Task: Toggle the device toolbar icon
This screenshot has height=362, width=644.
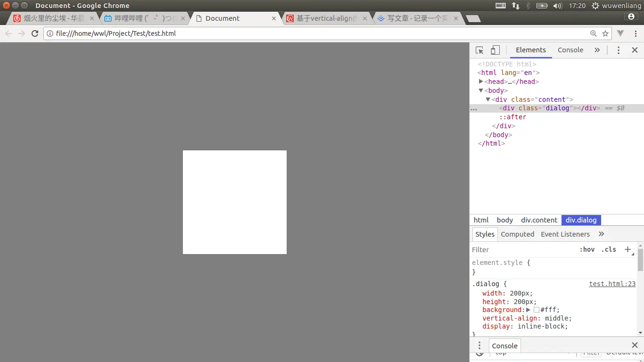Action: [x=495, y=50]
